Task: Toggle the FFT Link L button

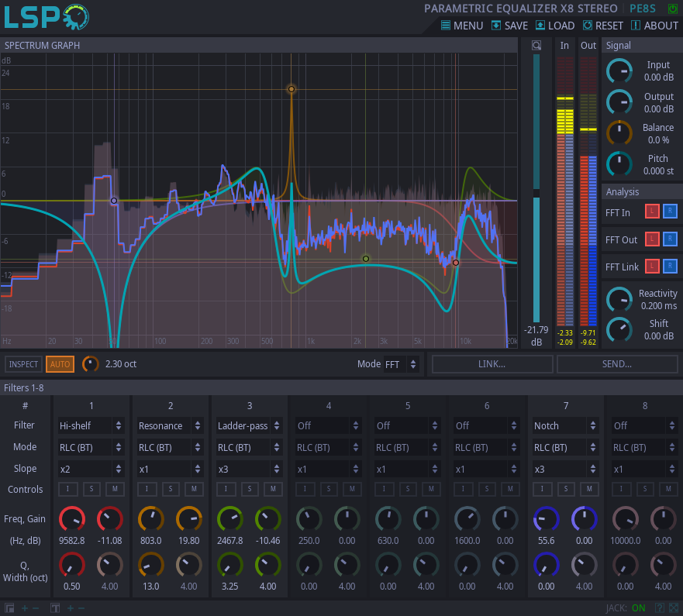Action: [x=652, y=266]
